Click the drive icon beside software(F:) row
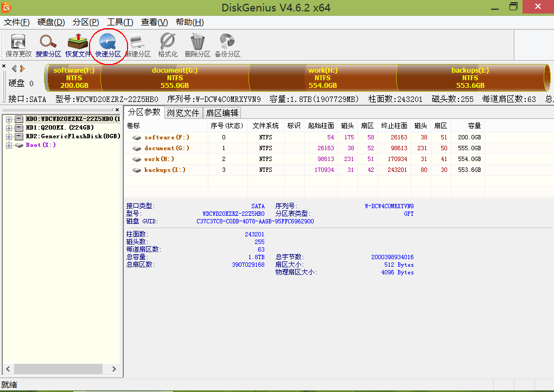The image size is (554, 392). [137, 137]
